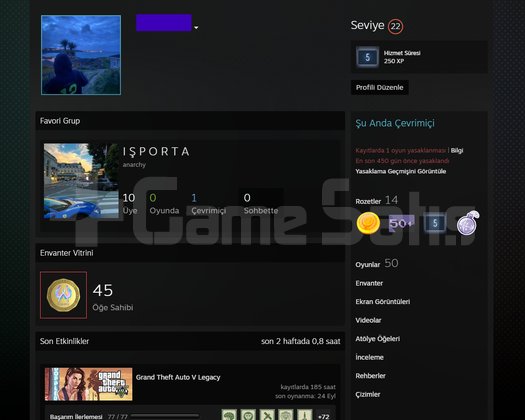Click the Profili Düzenle button
525x420 pixels.
click(x=379, y=87)
